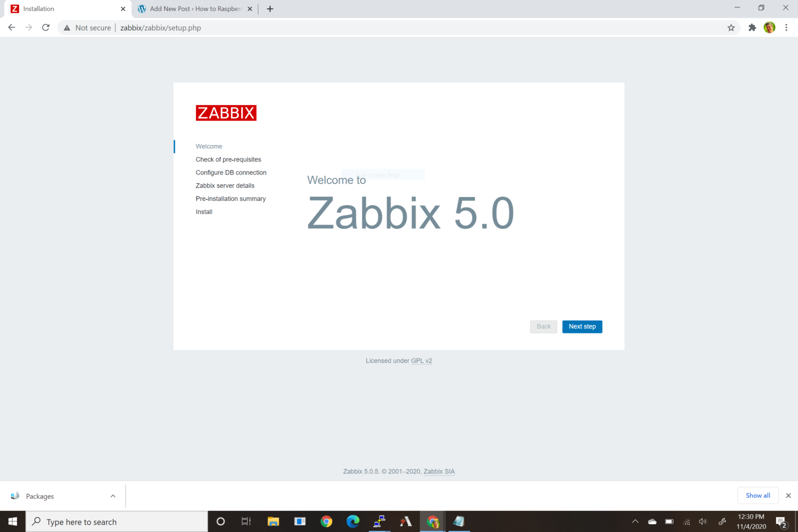Visit the Zabbix SIA link

coord(439,471)
